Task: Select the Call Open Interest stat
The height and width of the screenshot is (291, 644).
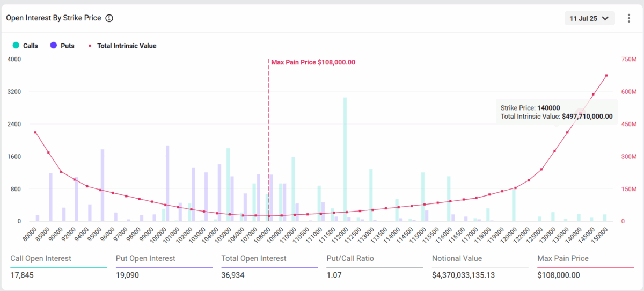Action: click(58, 266)
